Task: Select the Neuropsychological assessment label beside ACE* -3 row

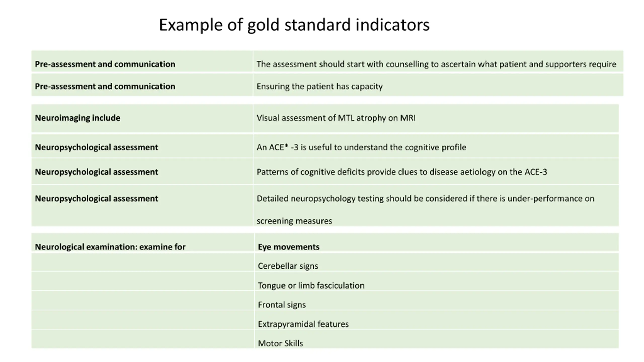Action: [96, 147]
